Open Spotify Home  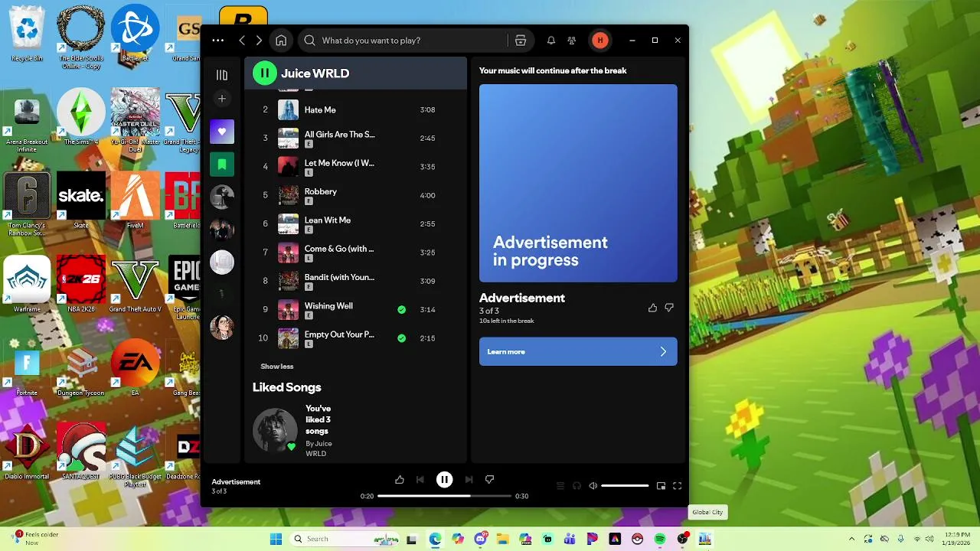(281, 41)
